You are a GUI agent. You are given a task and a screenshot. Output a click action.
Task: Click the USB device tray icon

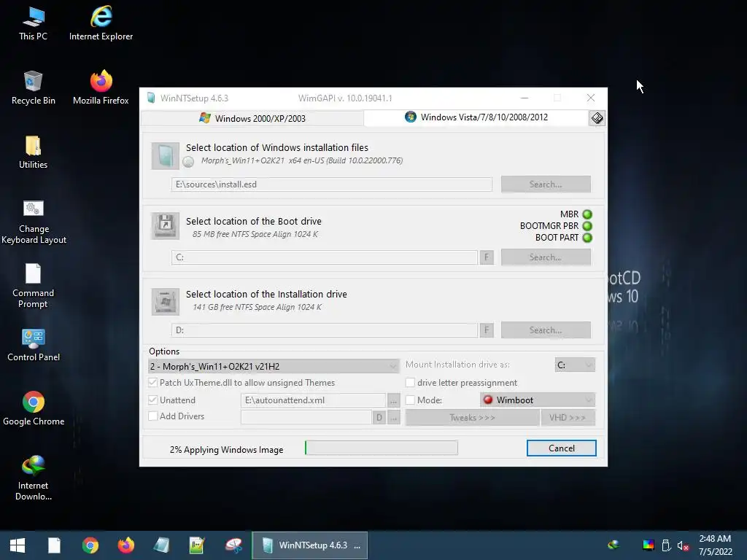coord(666,545)
